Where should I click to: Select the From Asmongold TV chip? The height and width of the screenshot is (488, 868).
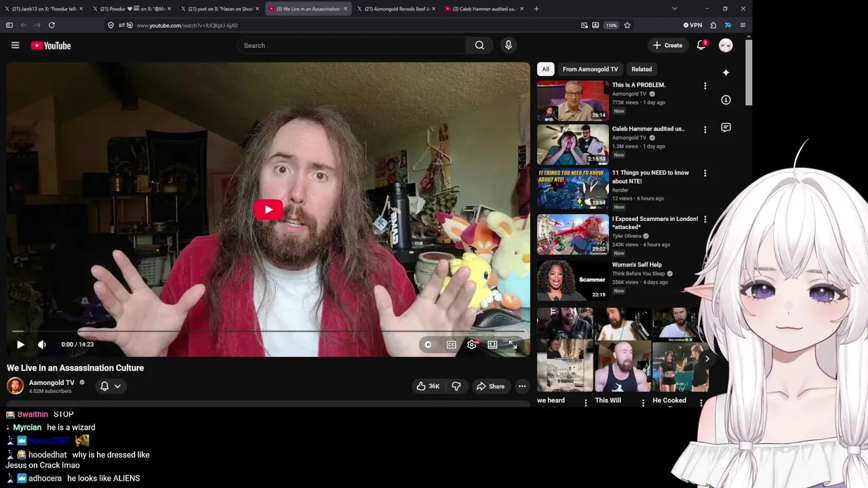[x=590, y=69]
